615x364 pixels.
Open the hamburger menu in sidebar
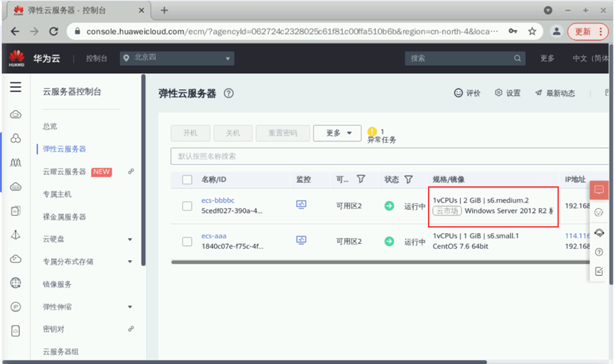(x=16, y=87)
